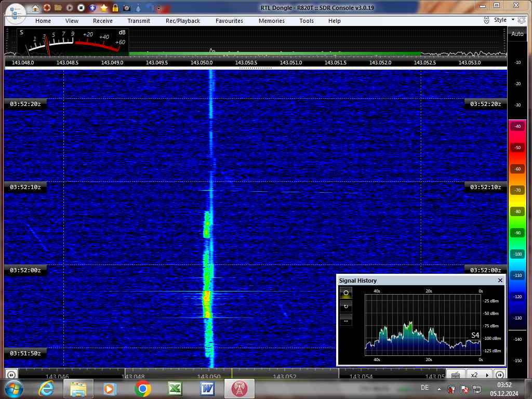
Task: Open the media player from the taskbar
Action: click(x=110, y=389)
